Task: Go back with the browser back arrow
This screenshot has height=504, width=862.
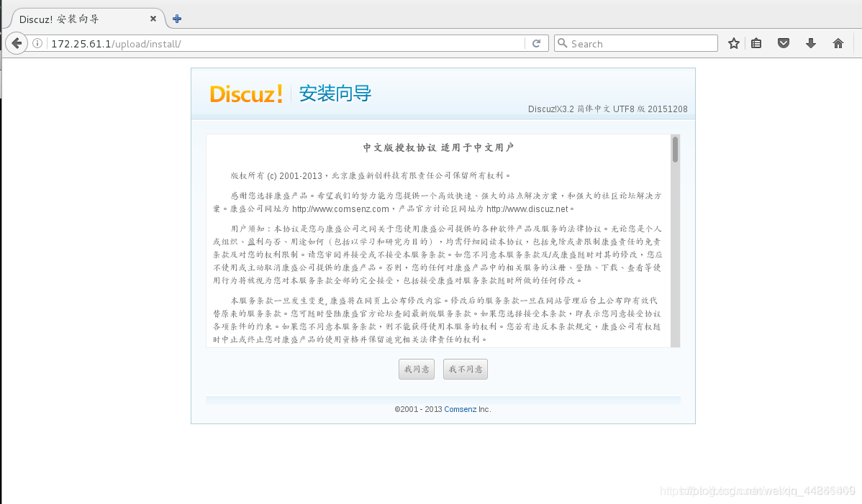Action: (17, 43)
